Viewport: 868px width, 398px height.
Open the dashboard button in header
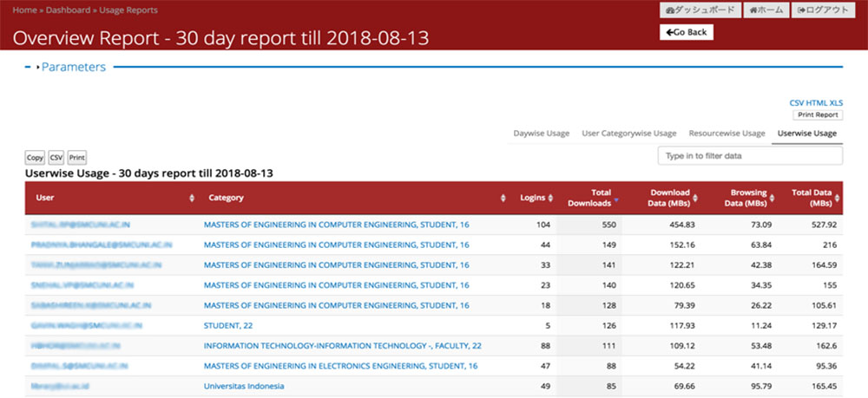700,10
